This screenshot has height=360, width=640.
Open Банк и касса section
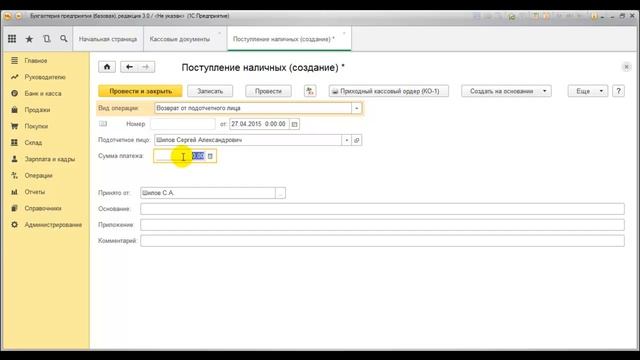tap(43, 93)
